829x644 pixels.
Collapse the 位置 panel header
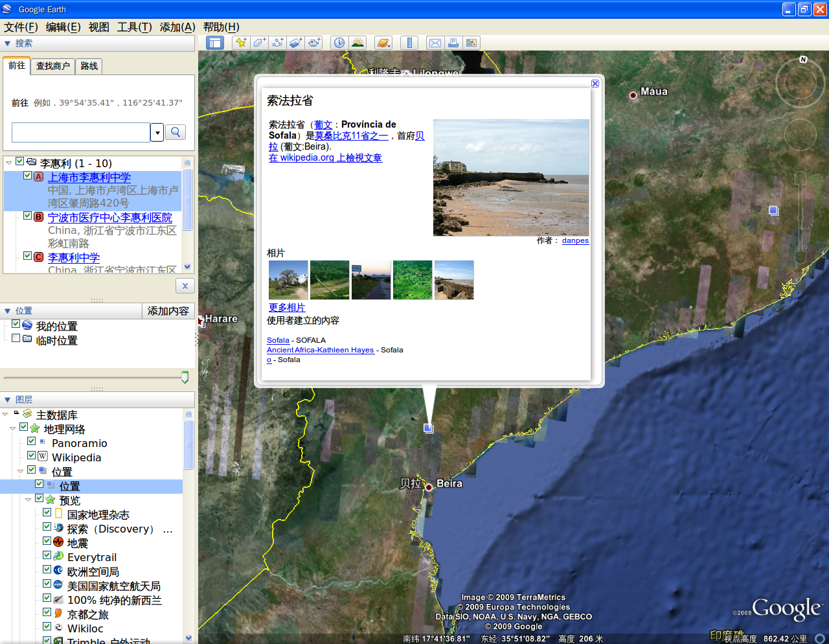tap(8, 311)
